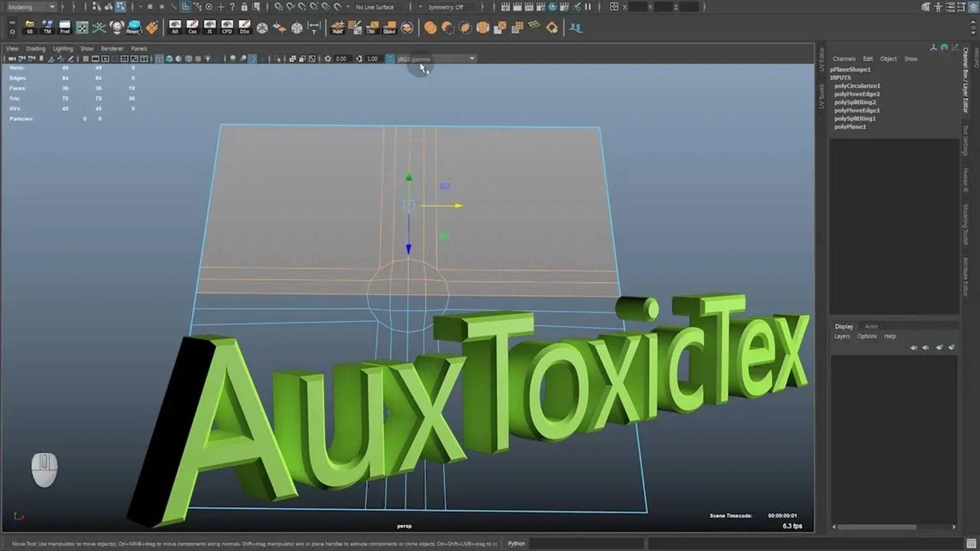Screen dimensions: 980x551
Task: Toggle the view transform color management button
Action: pos(390,59)
